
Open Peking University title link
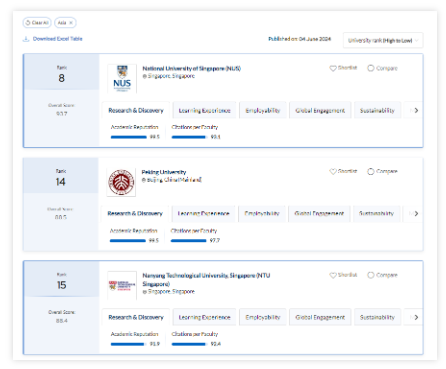coord(164,172)
